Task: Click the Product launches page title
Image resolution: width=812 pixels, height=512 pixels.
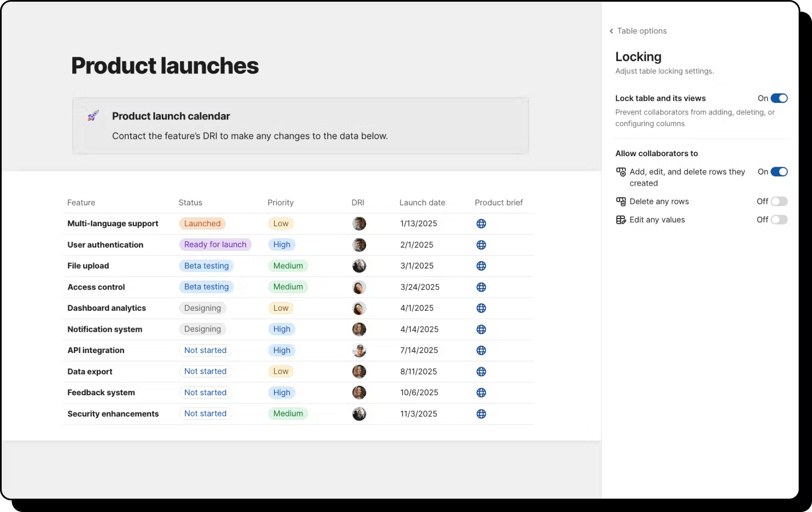Action: click(165, 66)
